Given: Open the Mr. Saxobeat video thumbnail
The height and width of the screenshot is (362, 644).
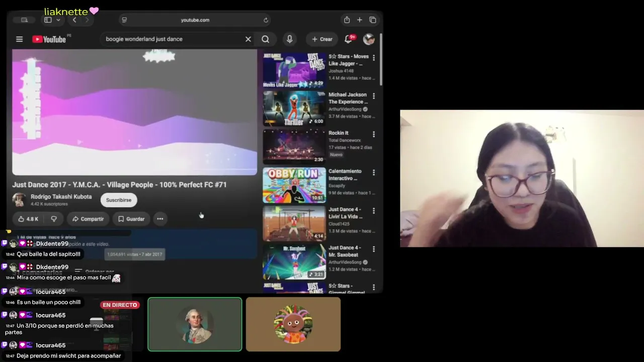Looking at the screenshot, I should point(294,261).
